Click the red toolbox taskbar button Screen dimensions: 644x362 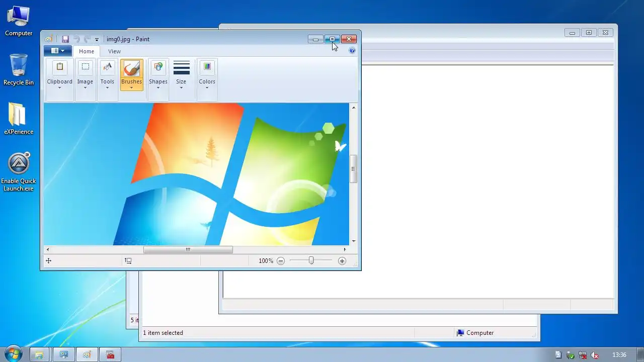(x=110, y=354)
